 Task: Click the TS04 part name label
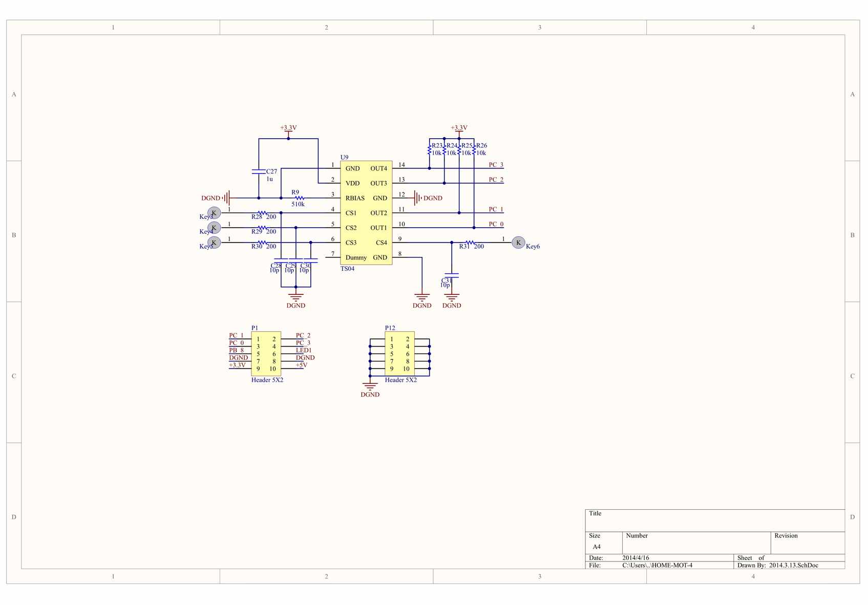(x=347, y=268)
